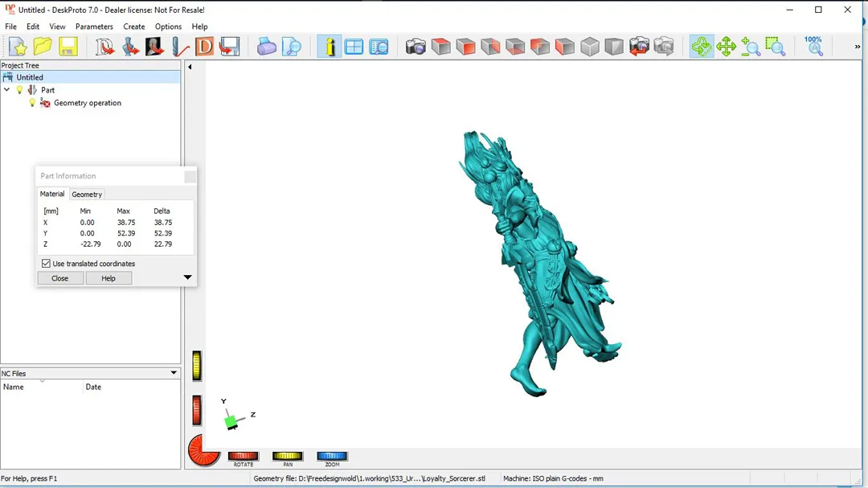
Task: Click the horizontal yellow PAN thumbwheel
Action: [x=287, y=456]
